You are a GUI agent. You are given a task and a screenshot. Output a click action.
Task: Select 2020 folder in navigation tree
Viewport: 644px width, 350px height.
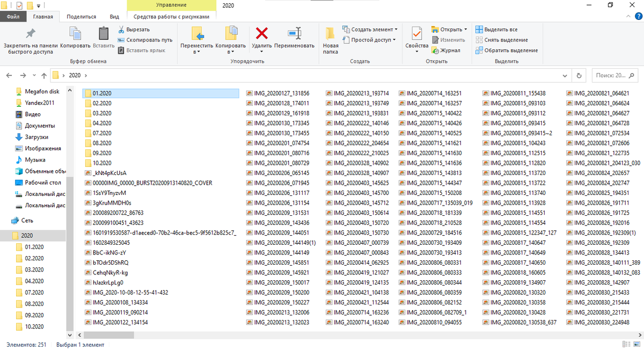tap(33, 235)
